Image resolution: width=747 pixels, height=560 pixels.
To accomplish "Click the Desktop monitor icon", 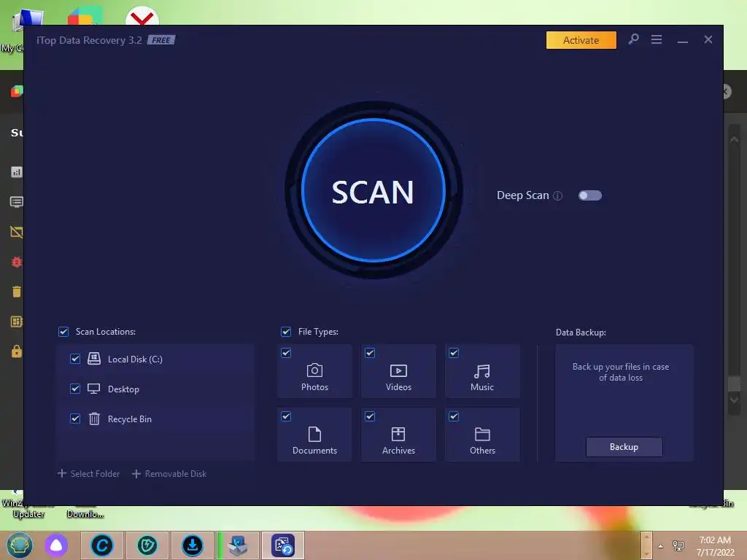I will (x=94, y=389).
